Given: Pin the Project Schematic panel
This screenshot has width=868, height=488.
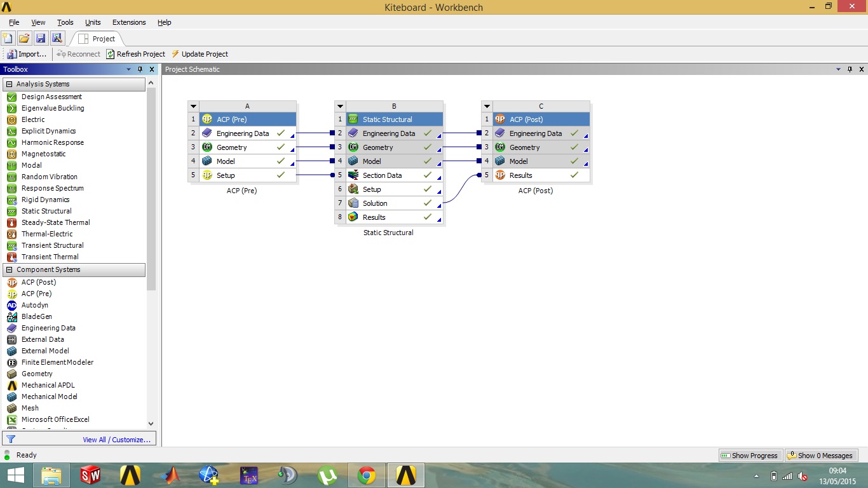Looking at the screenshot, I should coord(850,69).
